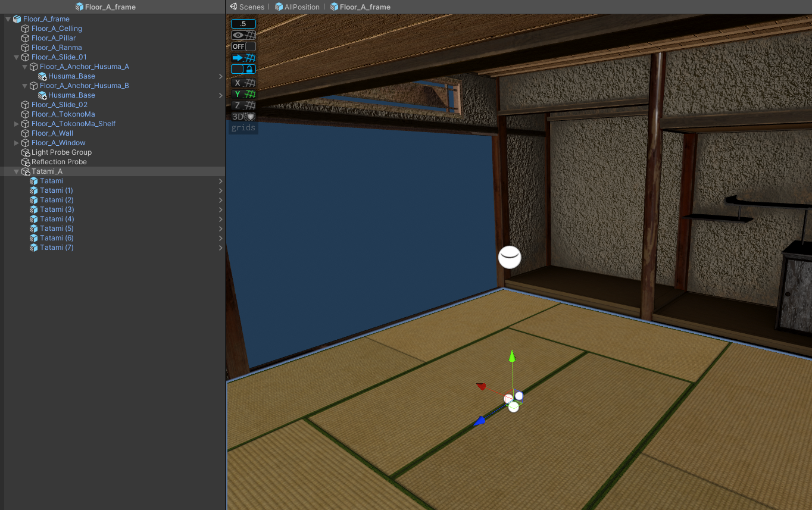Enable the Z axis grid
The width and height of the screenshot is (812, 510).
(x=243, y=106)
